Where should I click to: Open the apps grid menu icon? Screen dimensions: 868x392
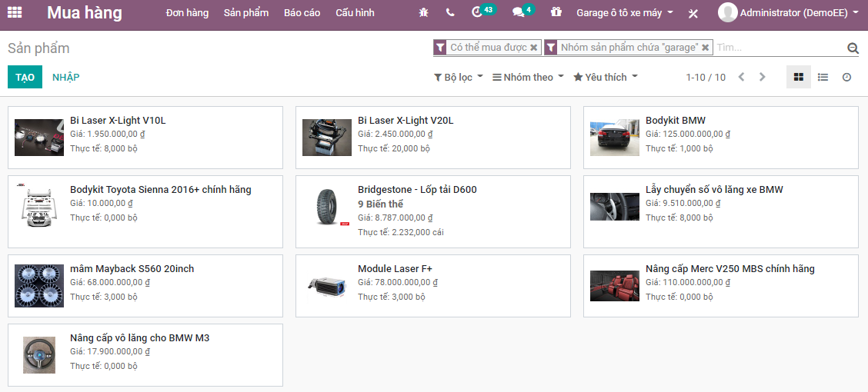[x=15, y=12]
